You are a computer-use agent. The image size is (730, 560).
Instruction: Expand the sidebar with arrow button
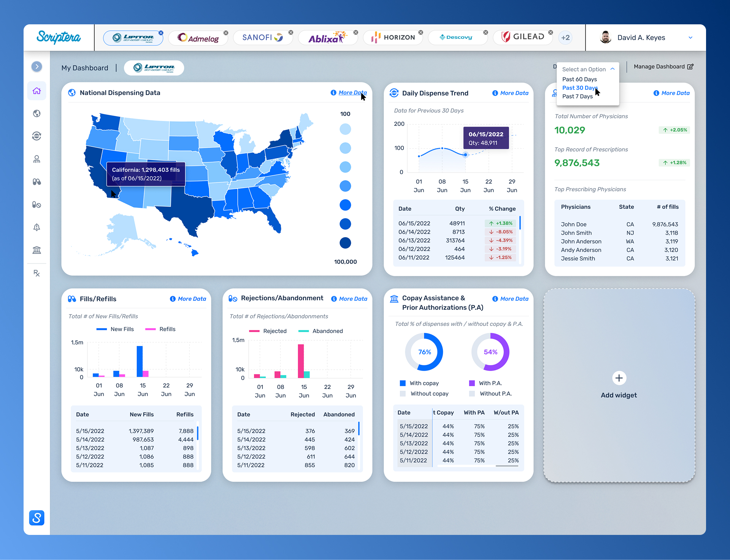pos(36,67)
